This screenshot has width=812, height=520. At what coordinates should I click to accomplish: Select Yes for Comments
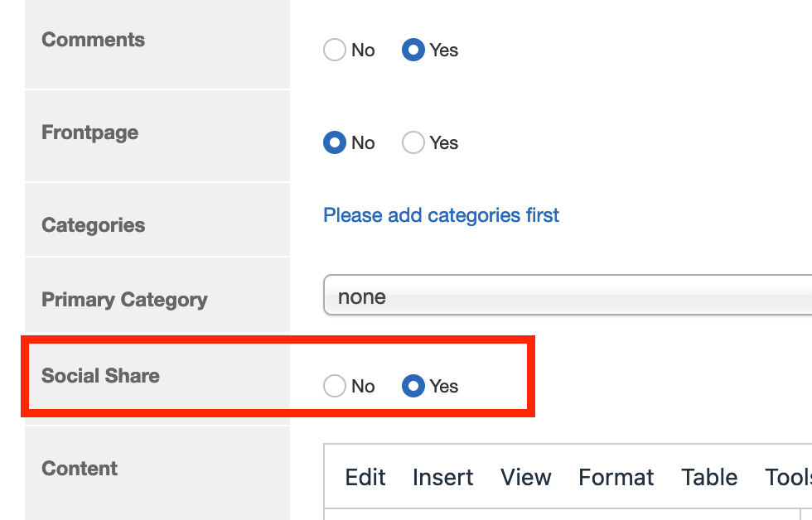413,51
